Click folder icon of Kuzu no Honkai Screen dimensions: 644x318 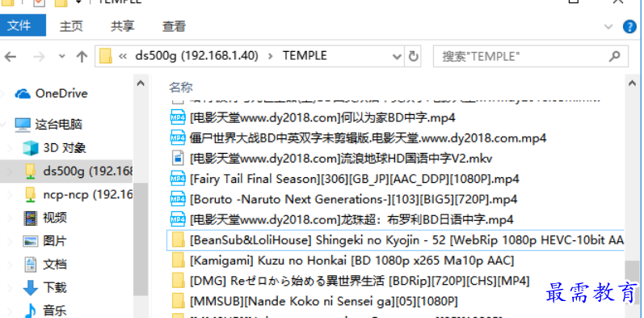(178, 261)
